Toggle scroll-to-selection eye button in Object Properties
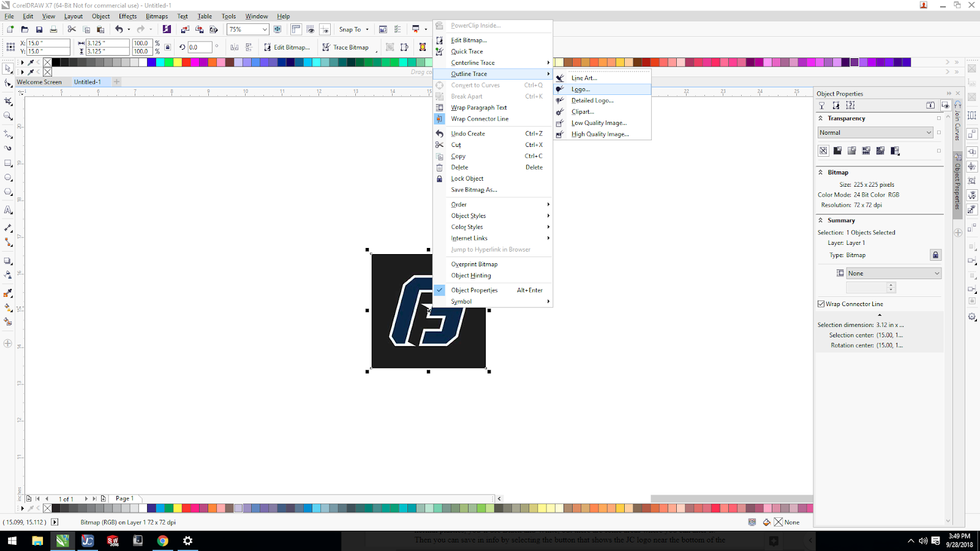 pyautogui.click(x=945, y=105)
